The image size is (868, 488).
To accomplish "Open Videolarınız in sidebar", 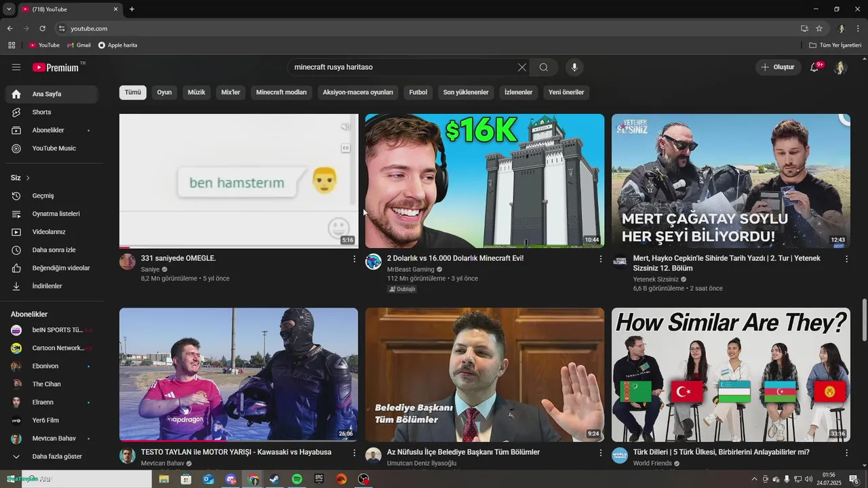I will [52, 232].
